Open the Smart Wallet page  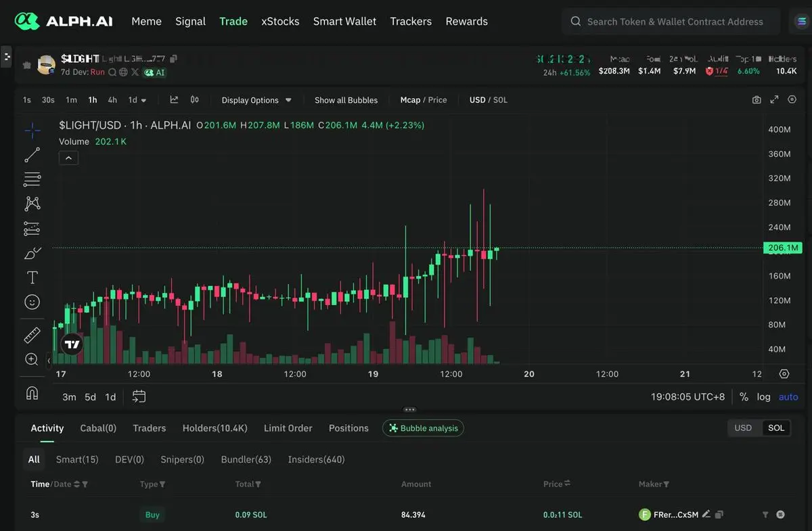click(344, 21)
